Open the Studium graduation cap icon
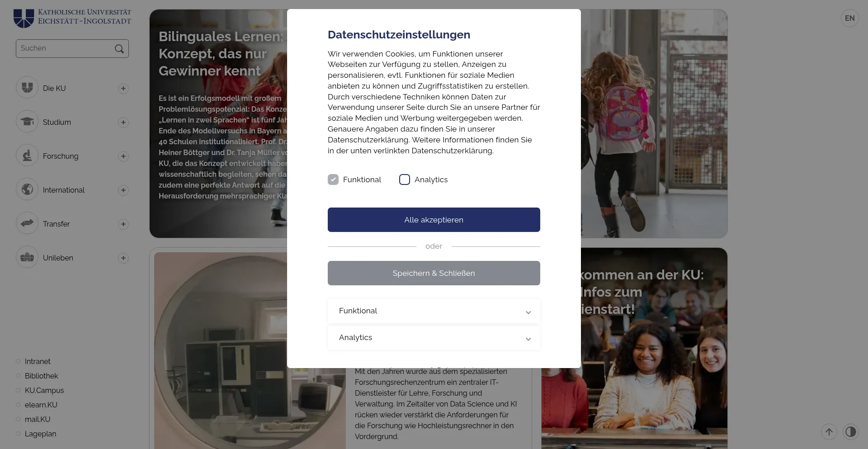Viewport: 868px width, 449px height. tap(27, 122)
